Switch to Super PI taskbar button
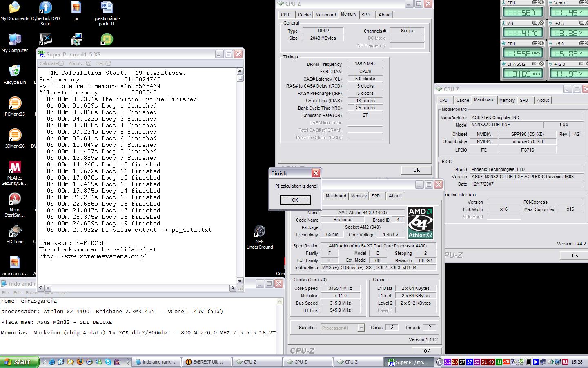Viewport: 588px width, 368px height. pyautogui.click(x=409, y=362)
